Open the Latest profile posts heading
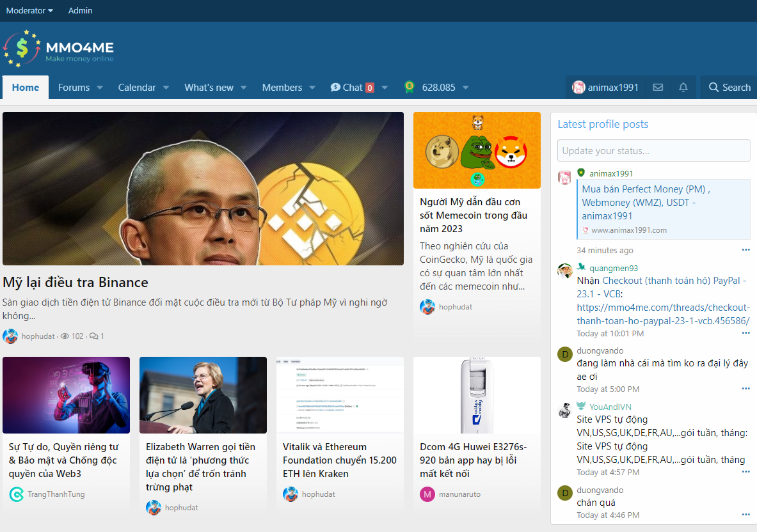Viewport: 757px width, 532px height. click(x=603, y=125)
